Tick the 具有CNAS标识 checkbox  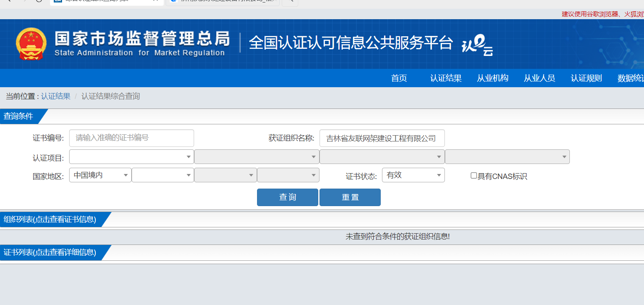474,176
